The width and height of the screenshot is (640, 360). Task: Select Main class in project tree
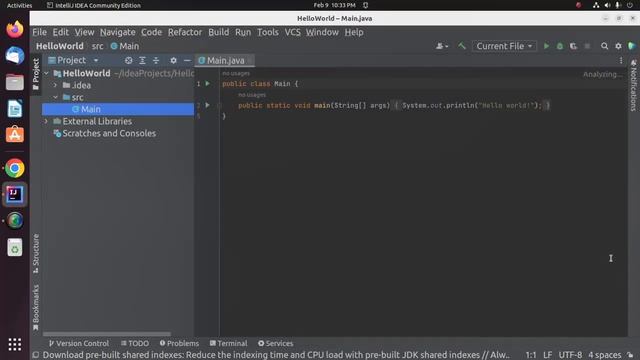[118, 109]
